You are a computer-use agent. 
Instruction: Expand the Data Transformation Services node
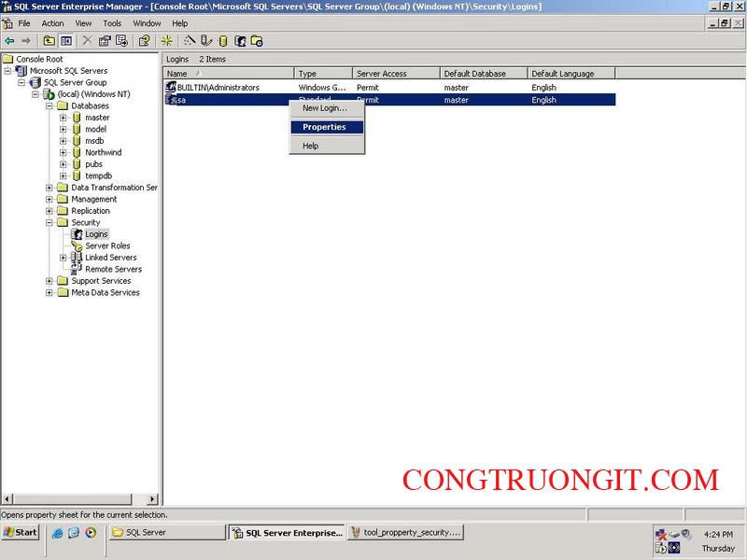coord(49,188)
